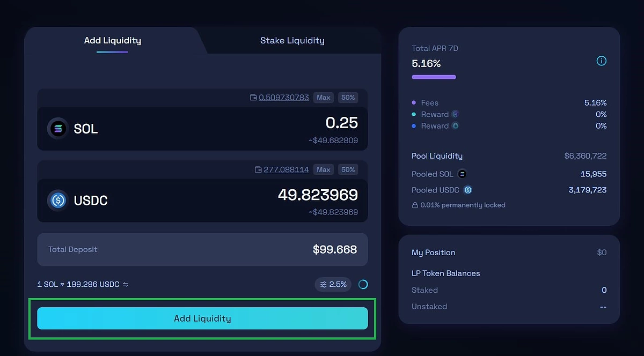Swap the SOL/USDC rate direction arrows

click(x=126, y=284)
